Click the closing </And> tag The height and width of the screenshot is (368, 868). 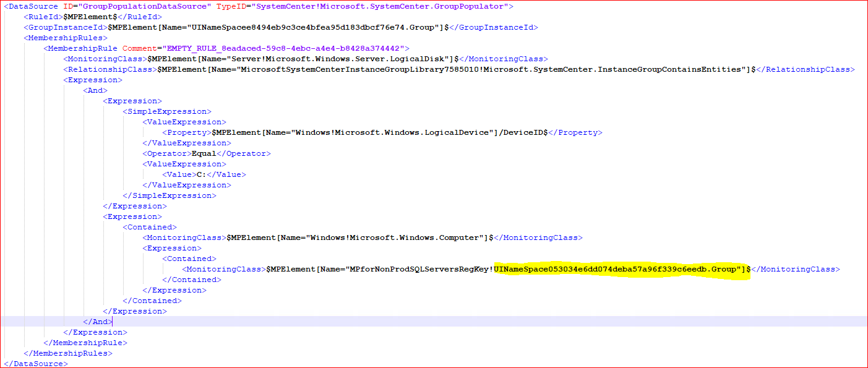pyautogui.click(x=97, y=322)
